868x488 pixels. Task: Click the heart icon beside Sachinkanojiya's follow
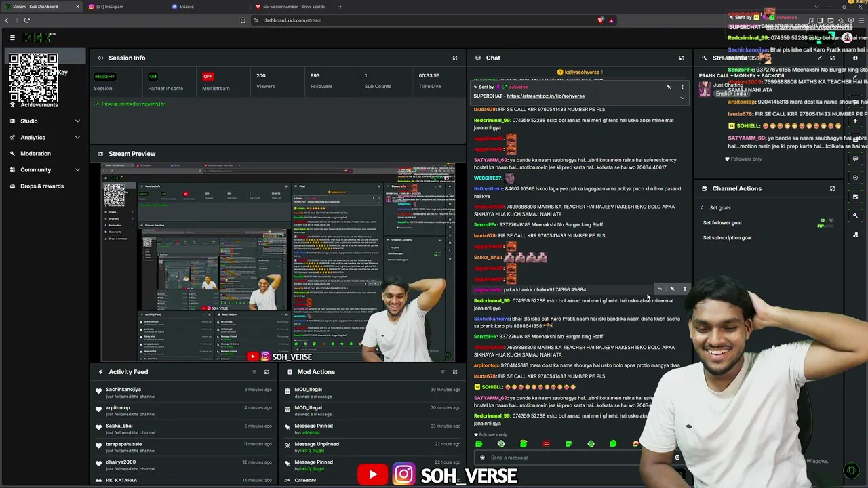coord(99,390)
